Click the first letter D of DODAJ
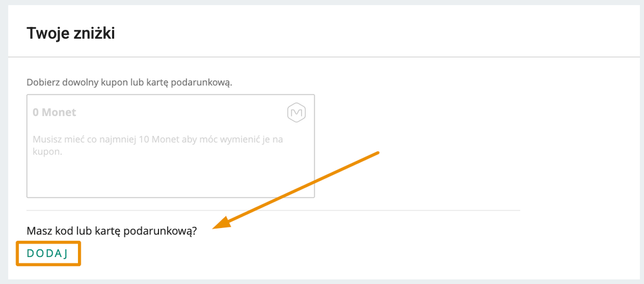This screenshot has width=644, height=284. pos(30,254)
